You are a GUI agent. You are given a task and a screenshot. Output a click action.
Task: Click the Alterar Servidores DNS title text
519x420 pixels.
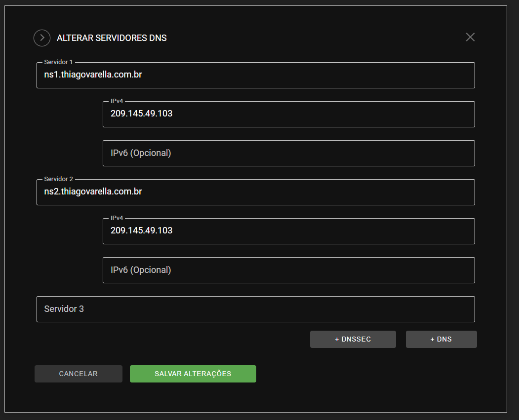pyautogui.click(x=112, y=38)
